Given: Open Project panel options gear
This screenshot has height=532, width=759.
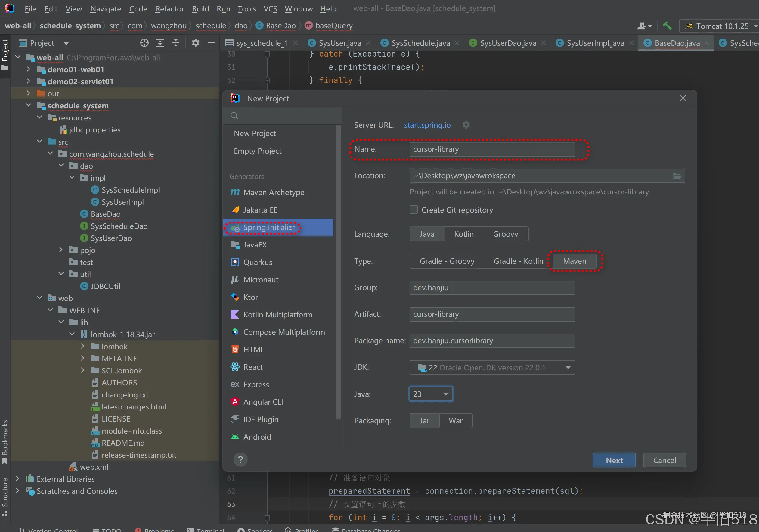Looking at the screenshot, I should click(195, 43).
